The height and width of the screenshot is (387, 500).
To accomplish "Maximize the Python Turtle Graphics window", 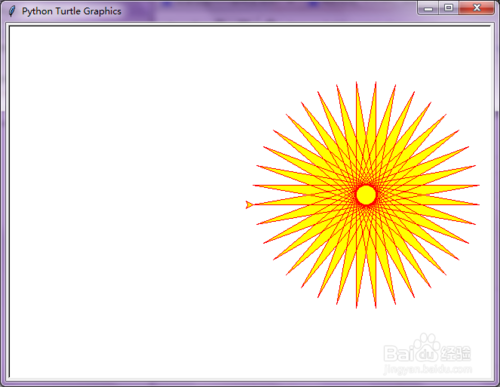I will coord(449,8).
